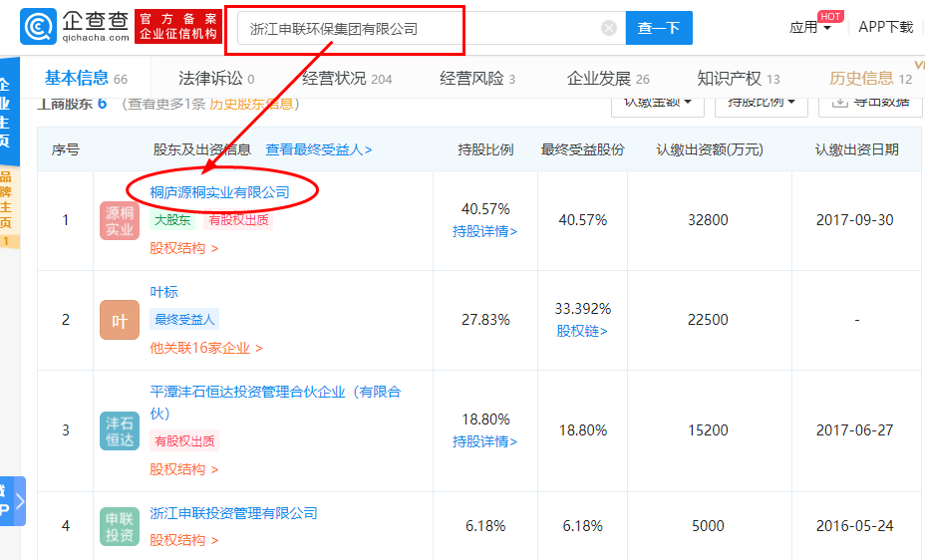The image size is (925, 560).
Task: Focus the company name search field
Action: (x=432, y=28)
